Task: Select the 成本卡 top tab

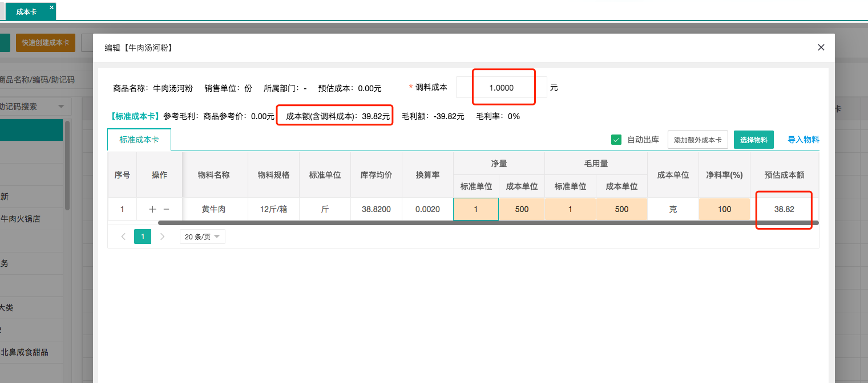Action: pos(26,11)
